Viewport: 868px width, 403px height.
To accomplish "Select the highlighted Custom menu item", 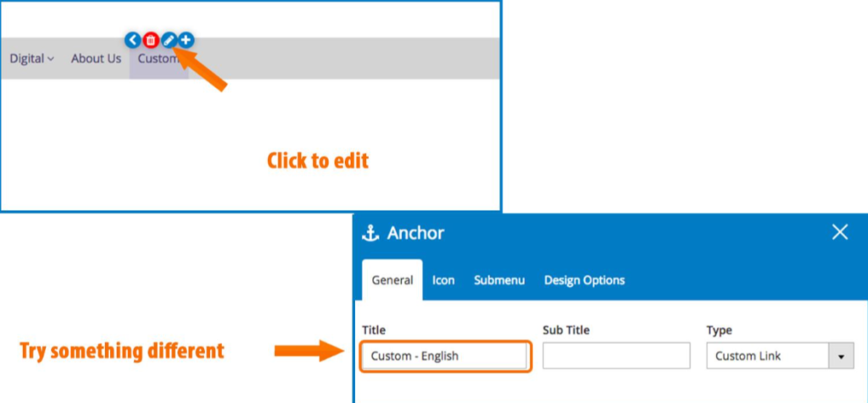I will pos(159,58).
